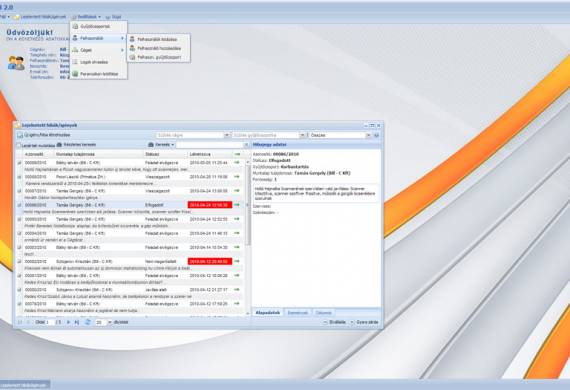
Task: Toggle the row icon of ticket 00082/2010
Action: click(x=19, y=261)
